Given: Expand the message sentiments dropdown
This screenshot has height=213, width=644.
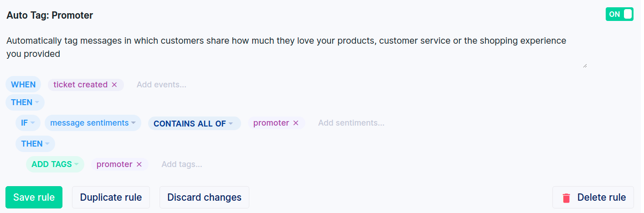Looking at the screenshot, I should click(x=93, y=123).
